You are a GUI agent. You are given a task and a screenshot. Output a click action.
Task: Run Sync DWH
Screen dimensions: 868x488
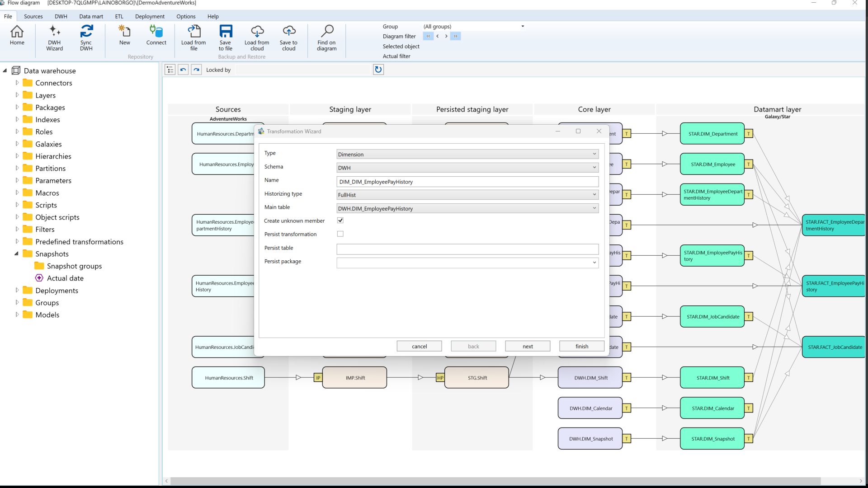(x=86, y=38)
